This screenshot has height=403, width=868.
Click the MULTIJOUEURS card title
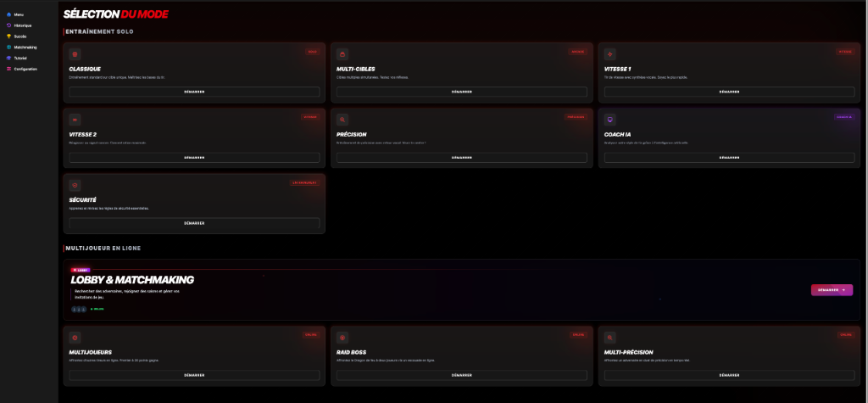coord(91,353)
